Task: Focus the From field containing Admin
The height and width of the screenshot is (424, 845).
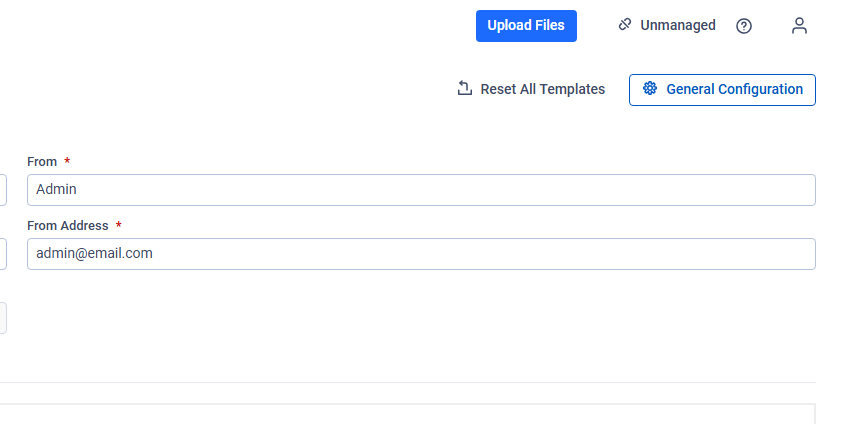Action: point(420,189)
